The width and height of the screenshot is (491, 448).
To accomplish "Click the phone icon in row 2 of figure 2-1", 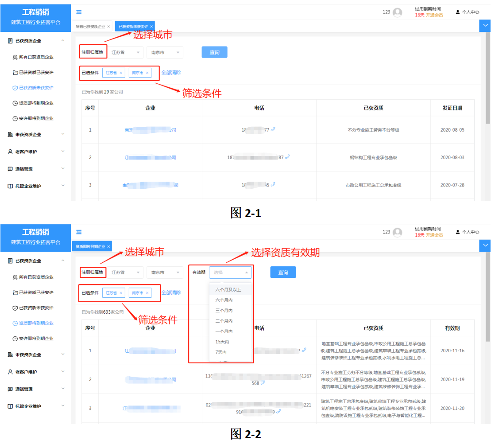I will pos(287,157).
